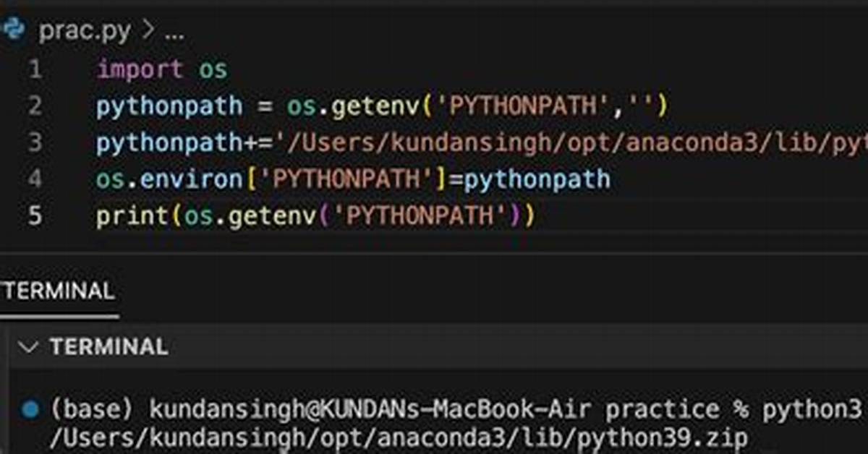The image size is (868, 454).
Task: Click line number 1 in gutter
Action: tap(35, 70)
